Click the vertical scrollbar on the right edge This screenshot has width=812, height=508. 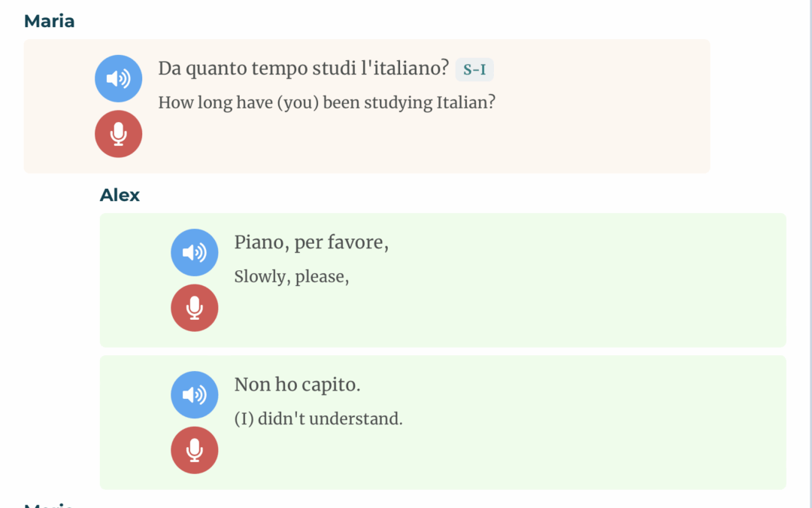[810, 254]
